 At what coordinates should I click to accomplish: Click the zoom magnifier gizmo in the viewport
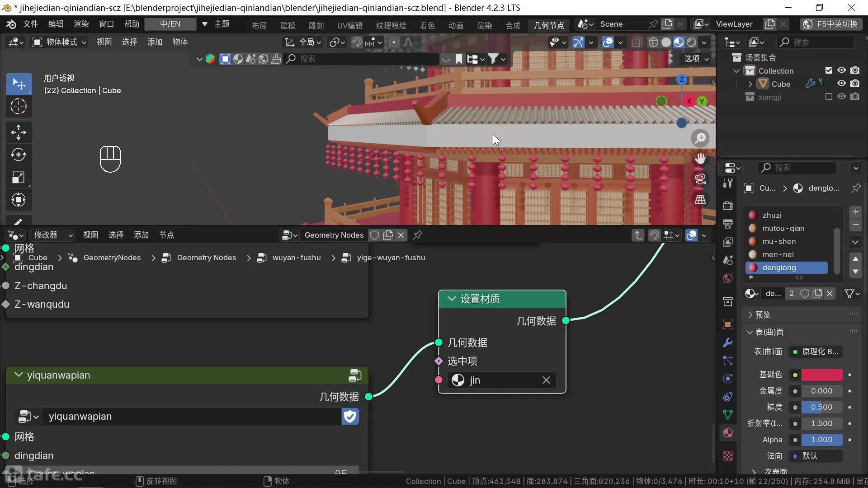click(x=700, y=138)
